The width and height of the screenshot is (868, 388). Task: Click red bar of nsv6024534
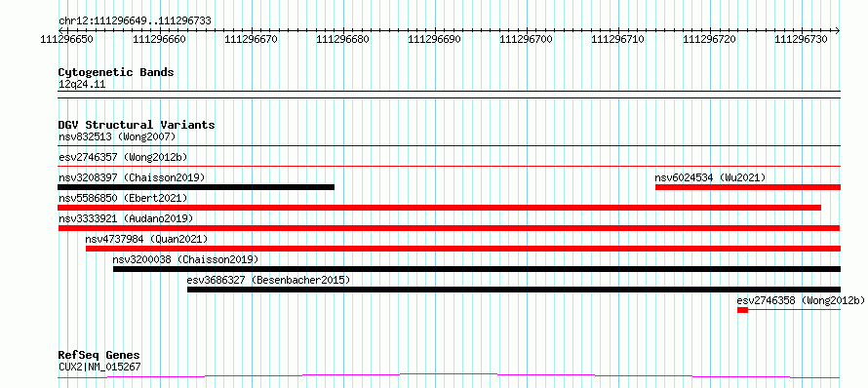pyautogui.click(x=748, y=187)
